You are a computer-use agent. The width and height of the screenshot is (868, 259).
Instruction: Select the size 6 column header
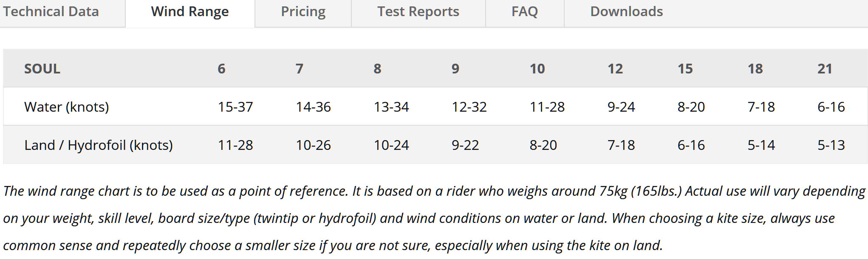coord(221,68)
